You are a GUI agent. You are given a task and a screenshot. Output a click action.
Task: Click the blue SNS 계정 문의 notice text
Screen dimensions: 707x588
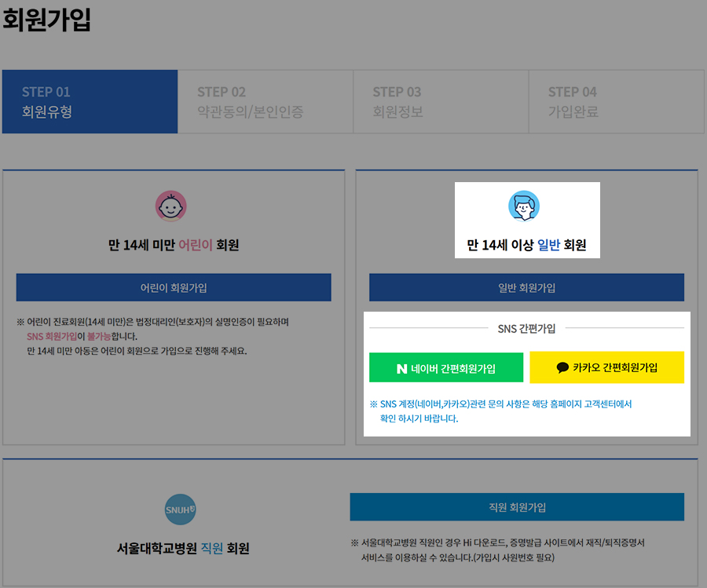[x=500, y=411]
